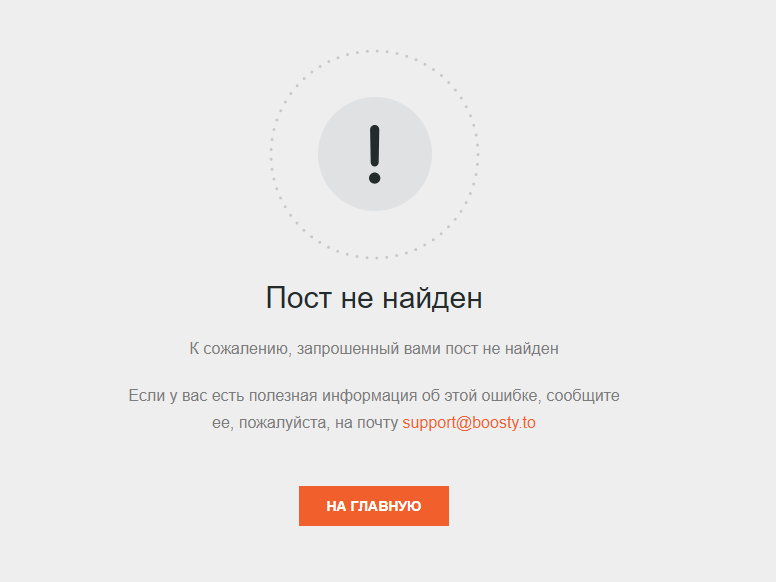Image resolution: width=776 pixels, height=582 pixels.
Task: Click the line starting Если у вас есть
Action: [x=374, y=395]
